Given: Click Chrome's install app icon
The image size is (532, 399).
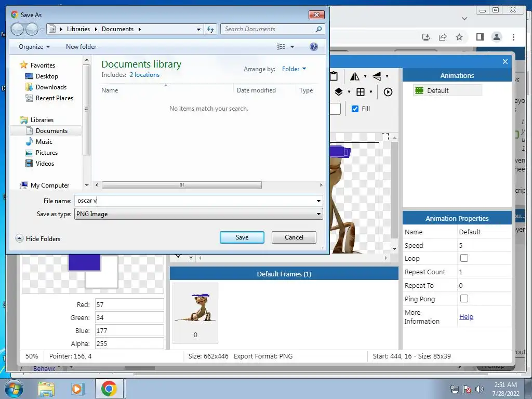Looking at the screenshot, I should (426, 37).
